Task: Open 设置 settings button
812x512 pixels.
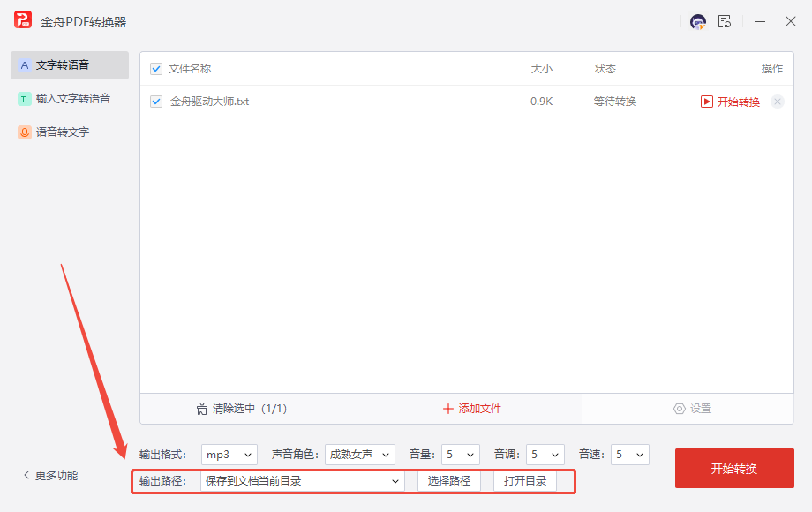Action: click(692, 409)
